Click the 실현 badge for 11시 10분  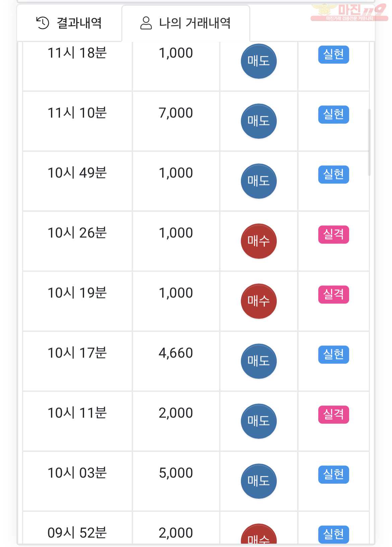click(334, 115)
